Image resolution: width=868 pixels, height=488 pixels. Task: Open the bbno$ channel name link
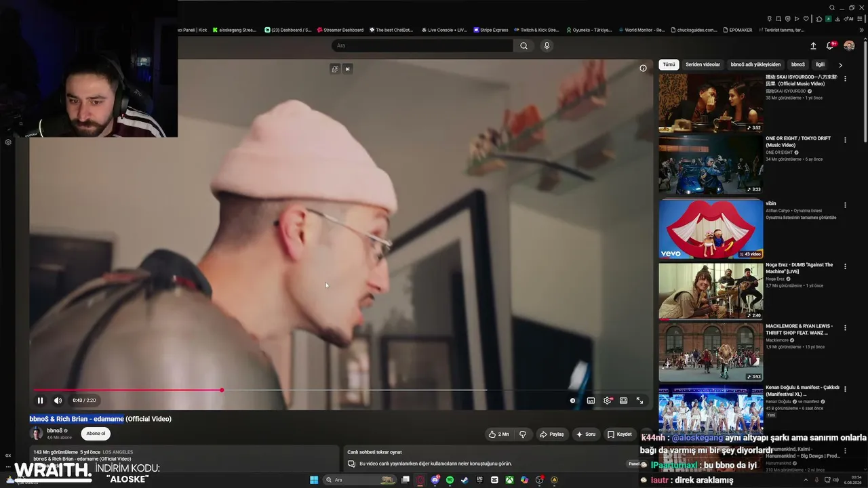tap(54, 430)
